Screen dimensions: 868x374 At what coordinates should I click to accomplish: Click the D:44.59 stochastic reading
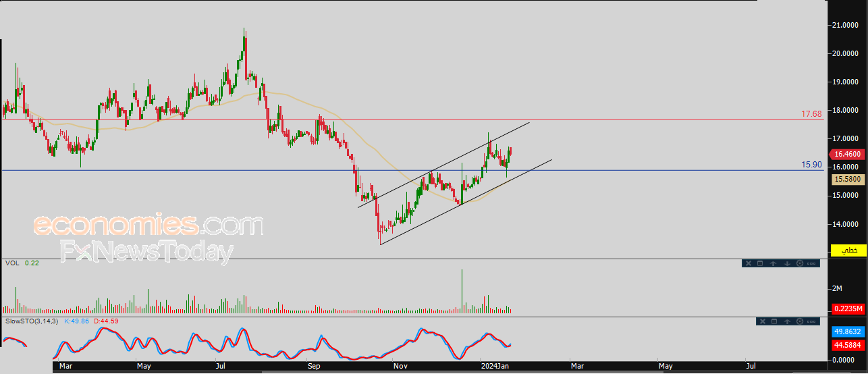point(107,321)
